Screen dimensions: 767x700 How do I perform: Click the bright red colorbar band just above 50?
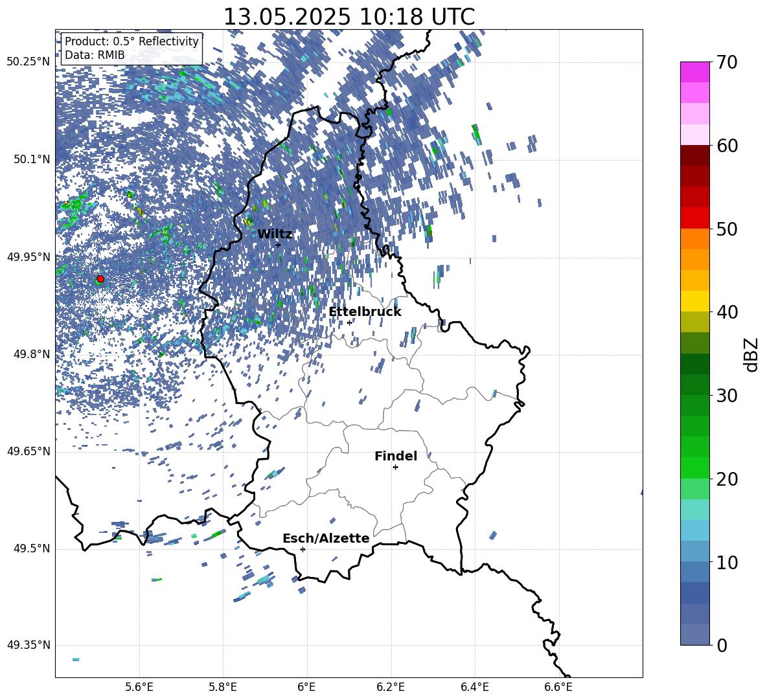694,218
